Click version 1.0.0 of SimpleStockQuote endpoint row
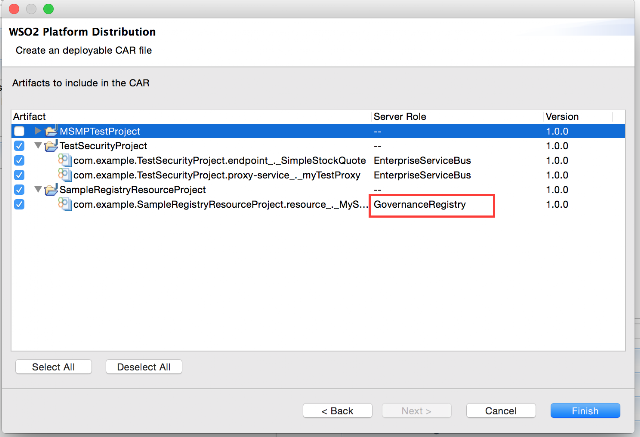This screenshot has height=437, width=640. click(x=557, y=160)
